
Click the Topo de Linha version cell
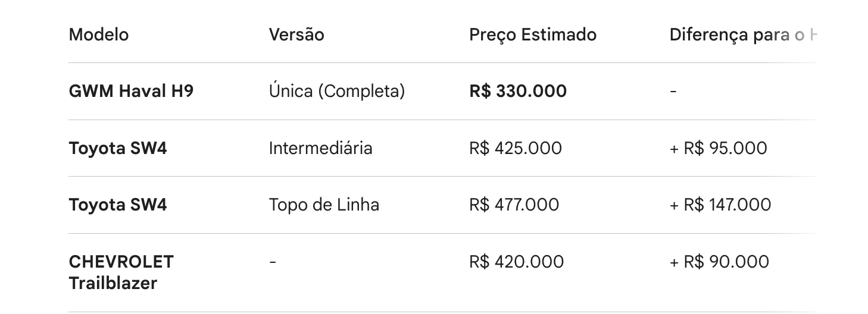click(324, 205)
